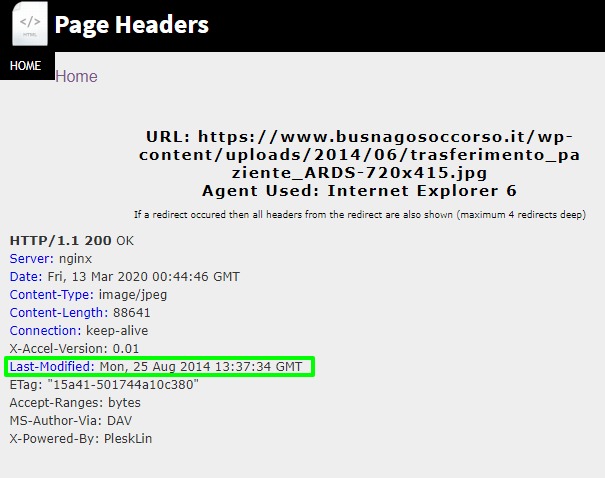Click the Date header label
605x478 pixels.
[26, 277]
